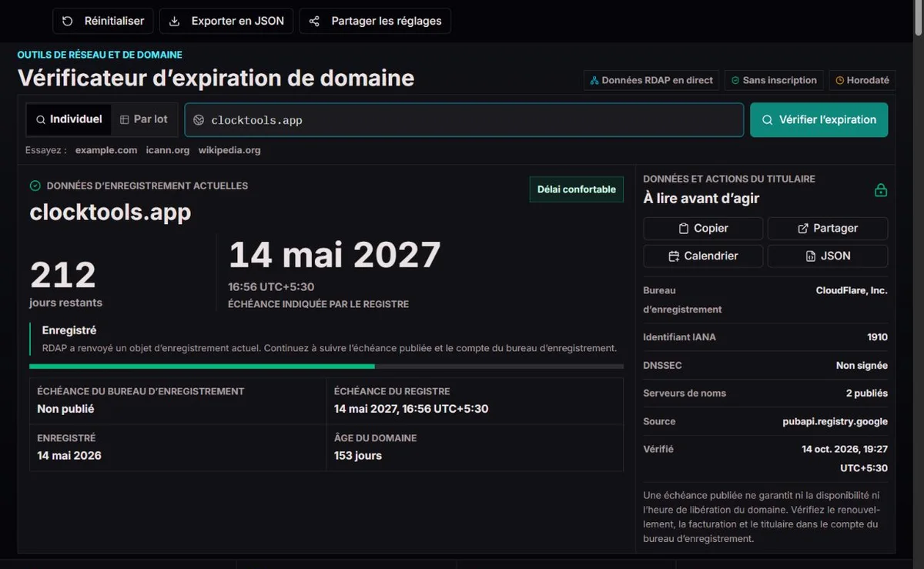Click the Enregistré status heading
This screenshot has height=569, width=924.
tap(69, 330)
